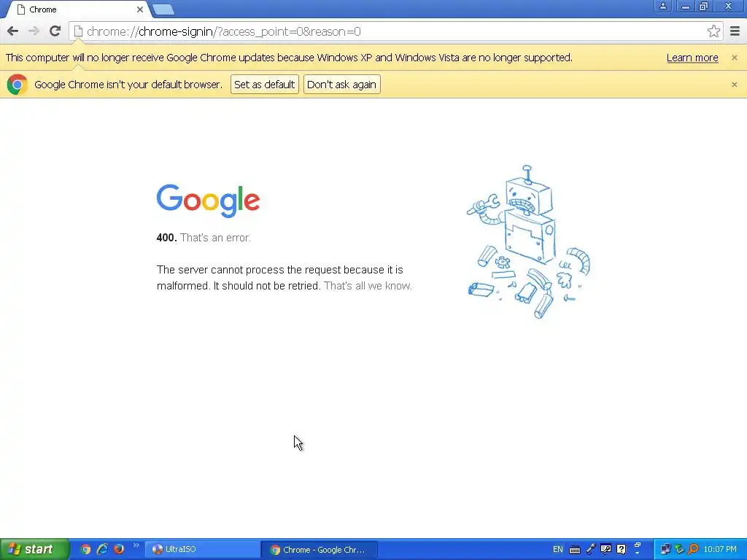The height and width of the screenshot is (560, 747).
Task: Dismiss the Windows XP updates warning bar
Action: point(734,58)
